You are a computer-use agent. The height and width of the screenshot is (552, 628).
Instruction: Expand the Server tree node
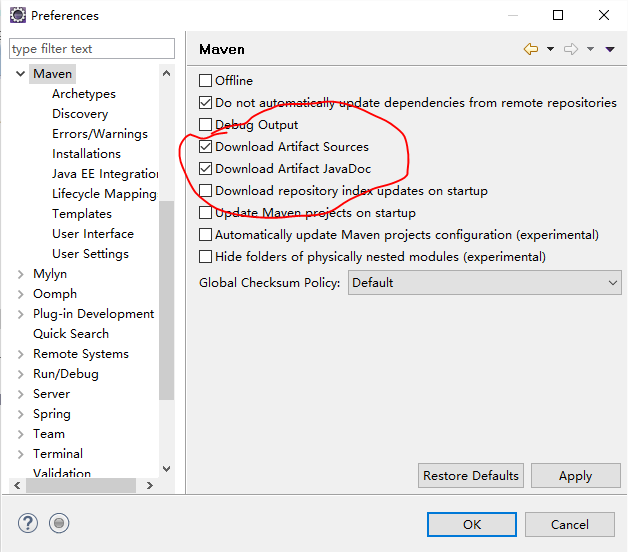point(20,394)
